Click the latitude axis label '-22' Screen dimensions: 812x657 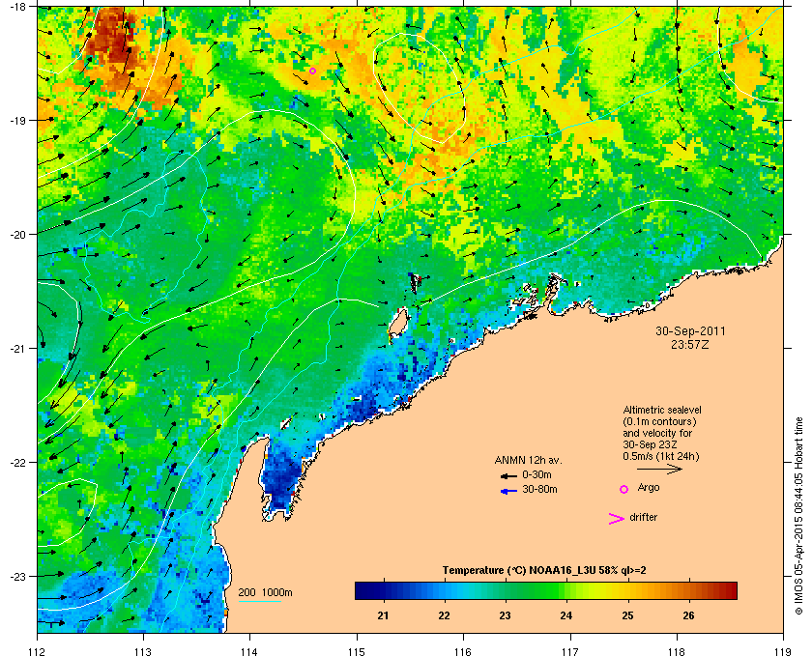tap(17, 462)
